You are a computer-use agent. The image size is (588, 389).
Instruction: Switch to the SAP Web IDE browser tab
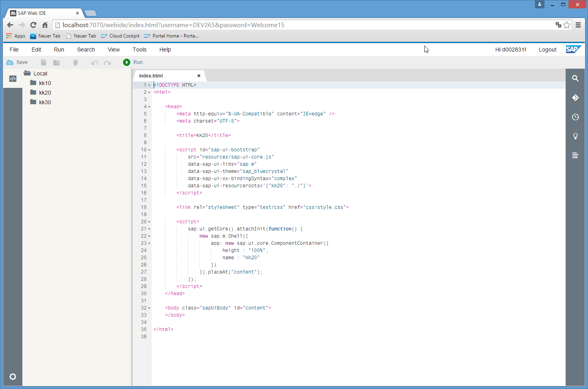[x=44, y=13]
